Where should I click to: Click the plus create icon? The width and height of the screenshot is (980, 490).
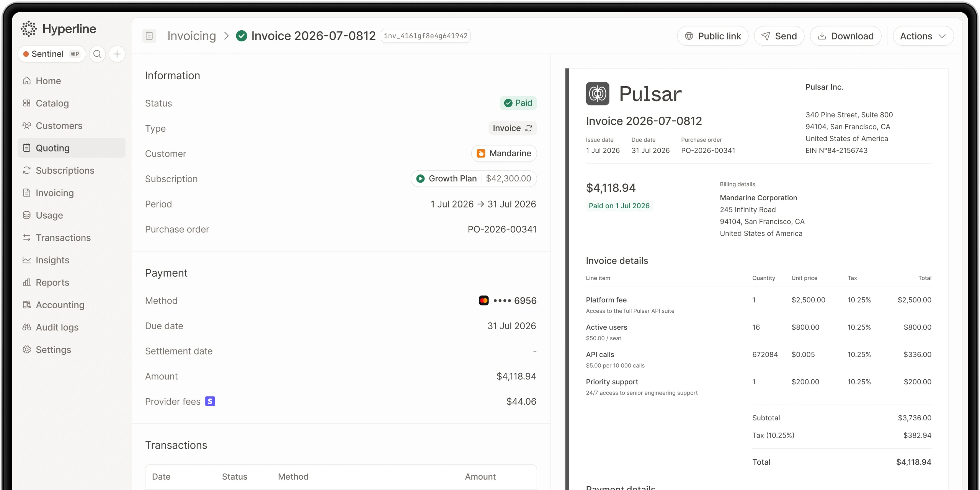coord(117,54)
